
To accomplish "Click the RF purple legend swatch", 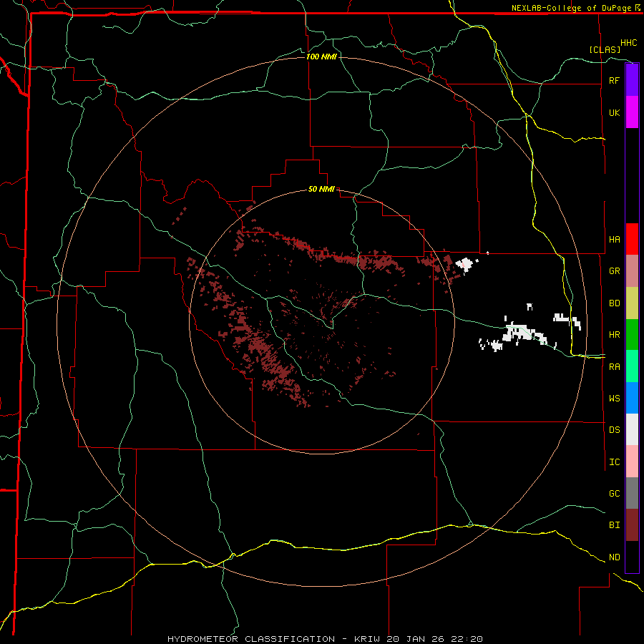I will (632, 80).
